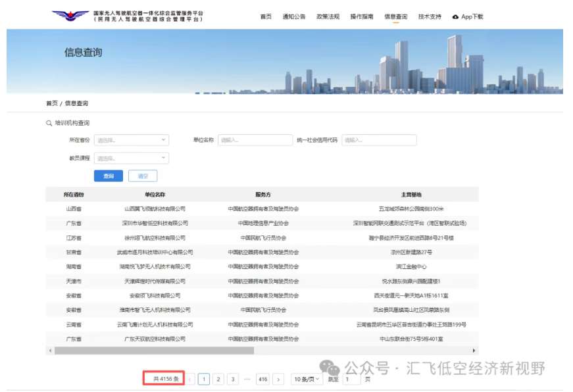The height and width of the screenshot is (392, 573).
Task: Open the 通知公告 menu item
Action: point(293,16)
